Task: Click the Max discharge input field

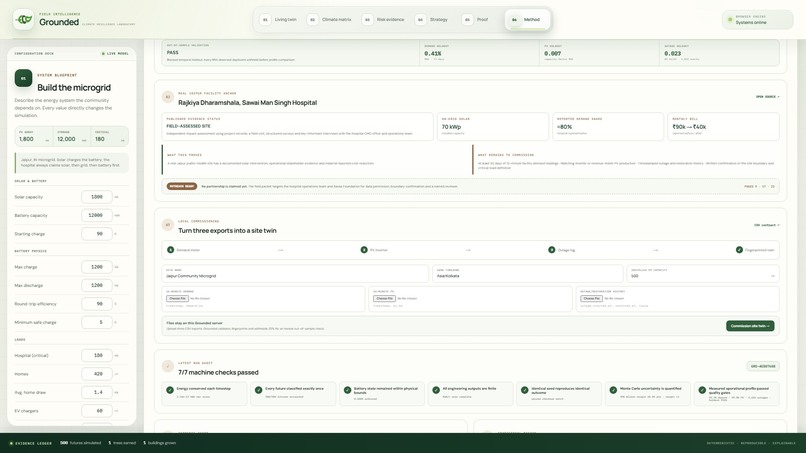Action: click(97, 285)
